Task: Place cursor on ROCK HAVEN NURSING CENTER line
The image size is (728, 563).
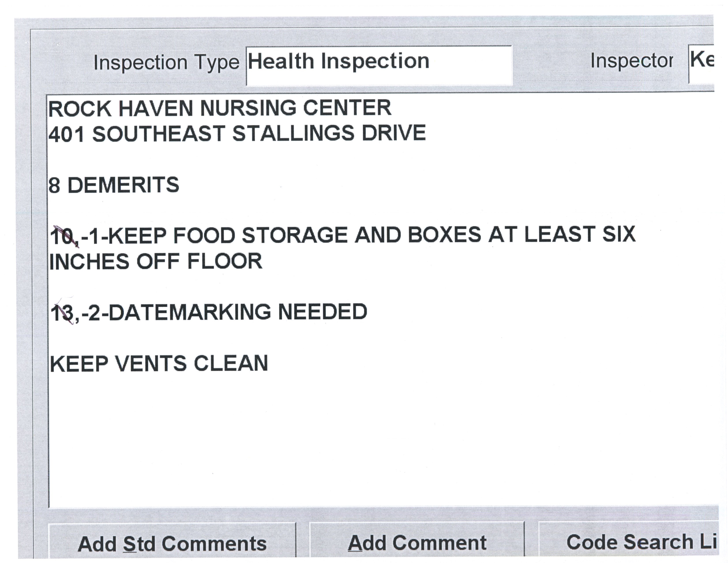Action: click(x=220, y=108)
